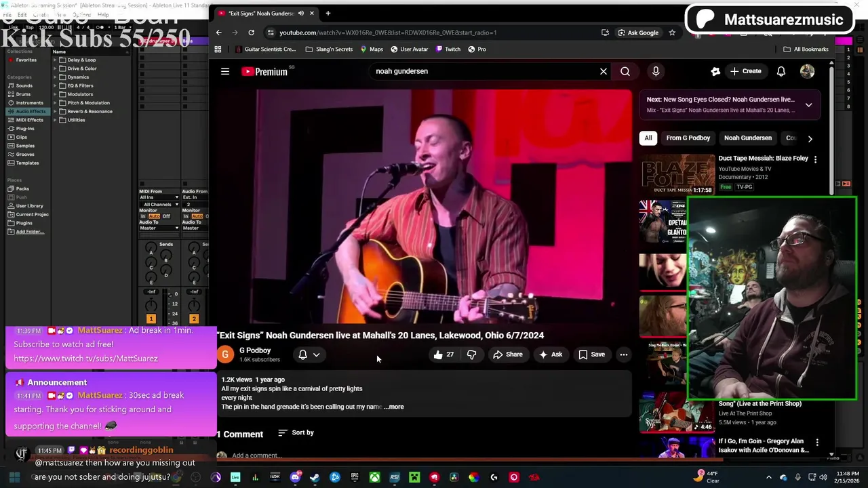Dislike the Exit Signs video

(x=472, y=354)
